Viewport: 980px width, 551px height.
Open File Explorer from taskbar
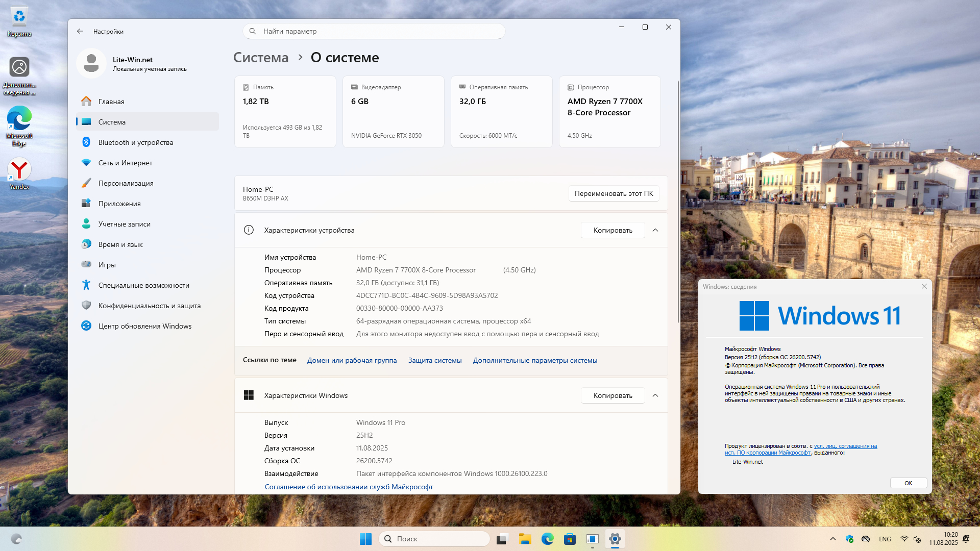click(525, 539)
